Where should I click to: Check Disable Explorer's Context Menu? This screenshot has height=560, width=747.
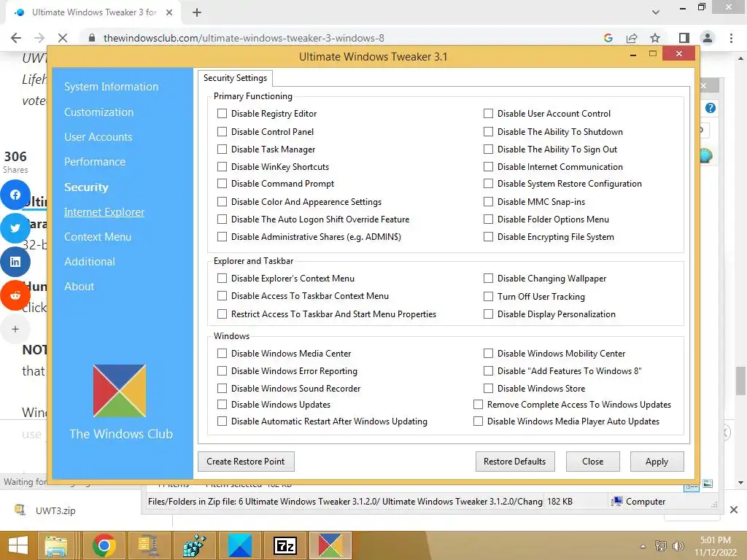point(222,278)
